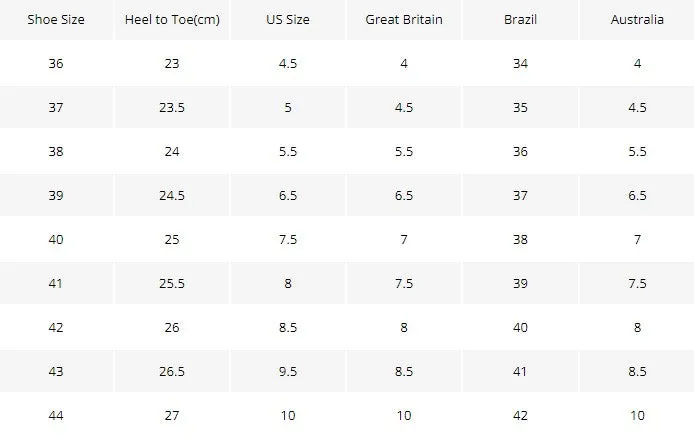Click shoe size 44 cell
The height and width of the screenshot is (435, 694).
coord(56,416)
